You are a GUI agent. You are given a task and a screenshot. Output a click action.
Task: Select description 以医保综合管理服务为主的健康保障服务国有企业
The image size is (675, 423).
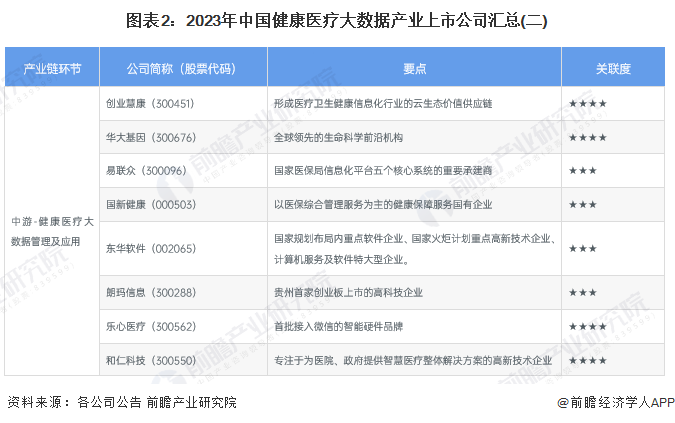383,205
